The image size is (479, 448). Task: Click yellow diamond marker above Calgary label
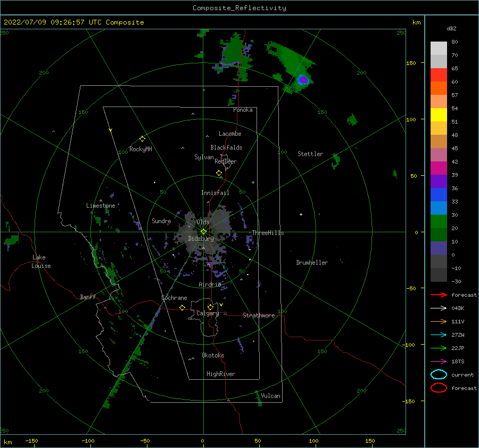click(x=210, y=307)
